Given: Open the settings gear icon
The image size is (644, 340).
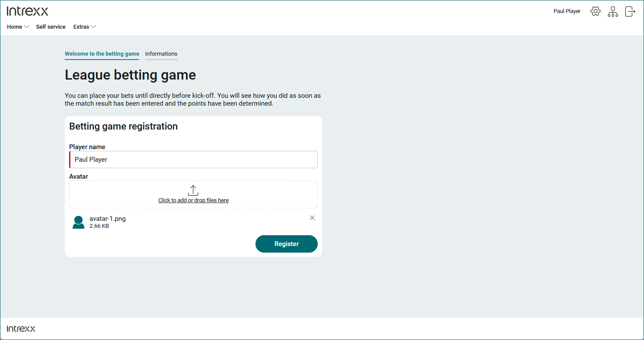Looking at the screenshot, I should [595, 11].
